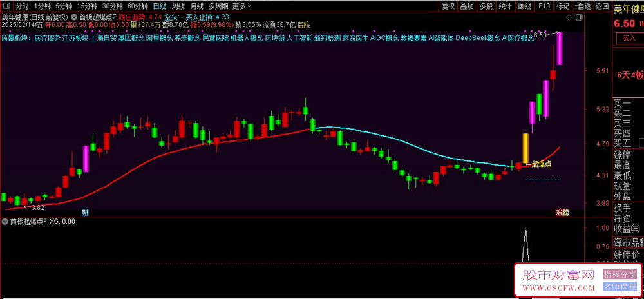644x299 pixels.
Task: Open the 多周期 multi-period view
Action: 218,6
